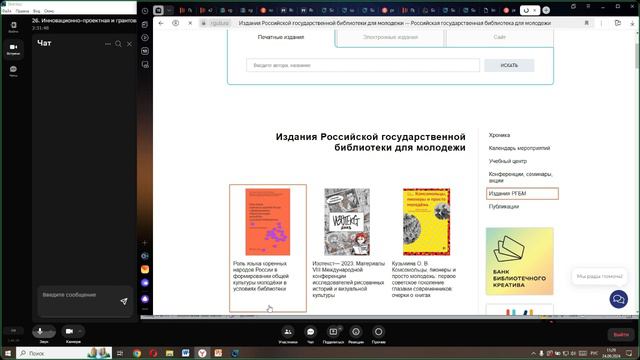This screenshot has height=360, width=640.
Task: Open Task View on the taskbar
Action: (120, 353)
